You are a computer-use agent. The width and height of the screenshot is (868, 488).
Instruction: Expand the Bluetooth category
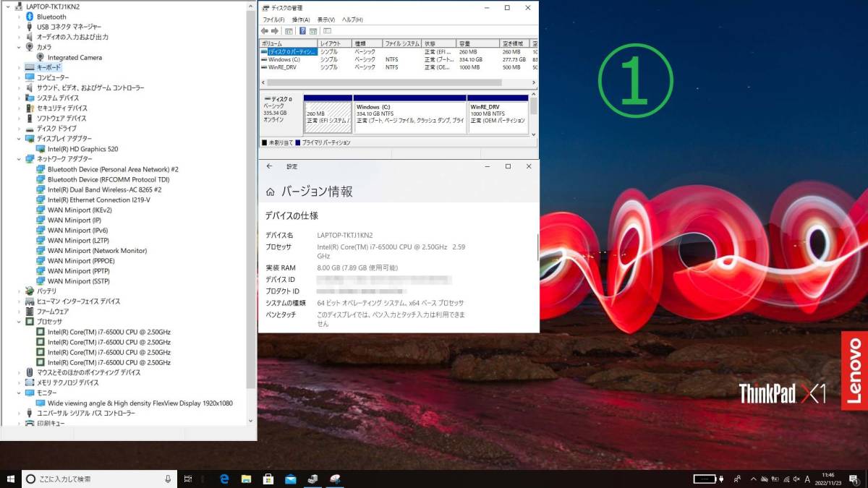19,17
